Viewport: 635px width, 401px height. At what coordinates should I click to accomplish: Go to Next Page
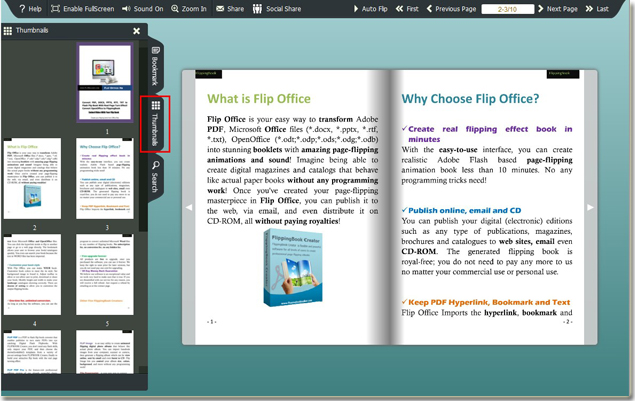[x=558, y=9]
